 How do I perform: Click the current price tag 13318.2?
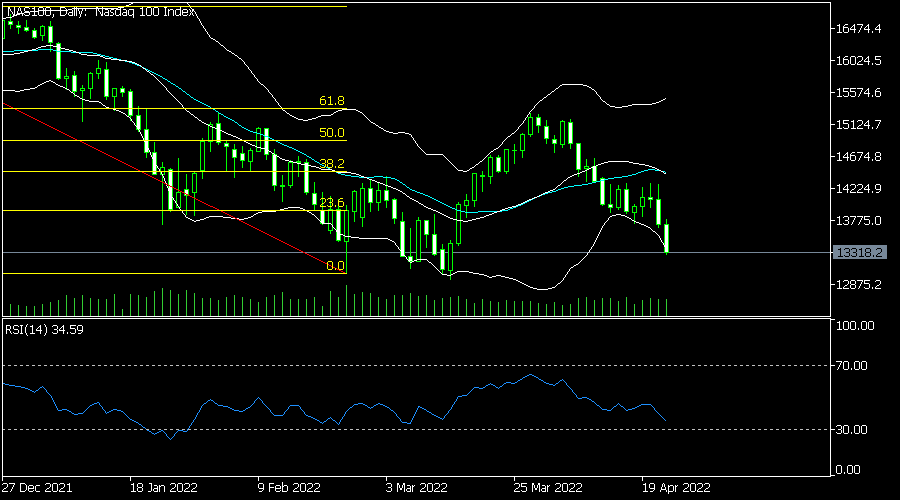pyautogui.click(x=859, y=253)
